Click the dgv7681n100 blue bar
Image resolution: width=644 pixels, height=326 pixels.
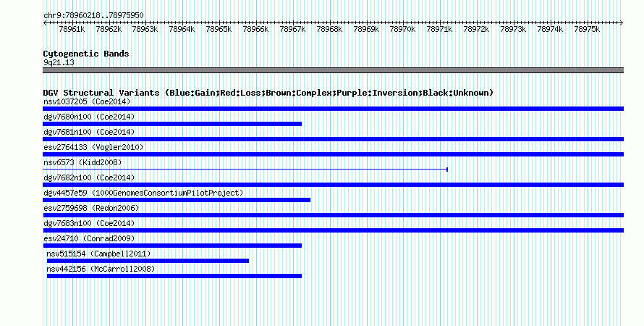[x=333, y=139]
